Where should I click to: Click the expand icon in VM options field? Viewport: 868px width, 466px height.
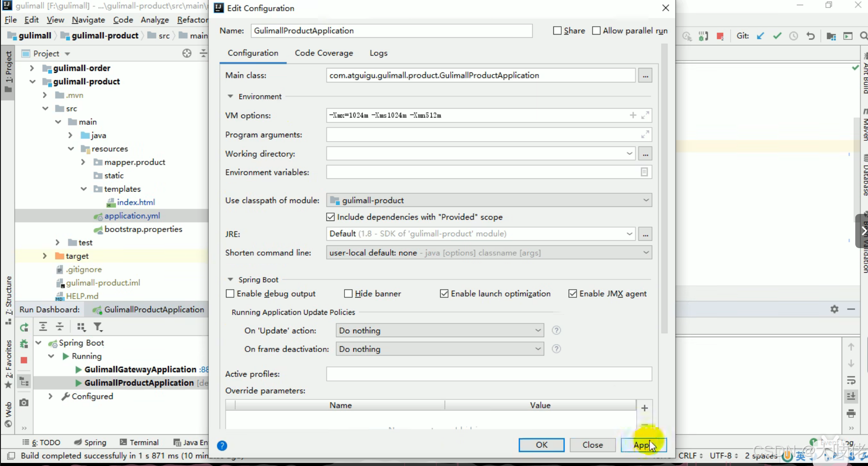pyautogui.click(x=645, y=115)
